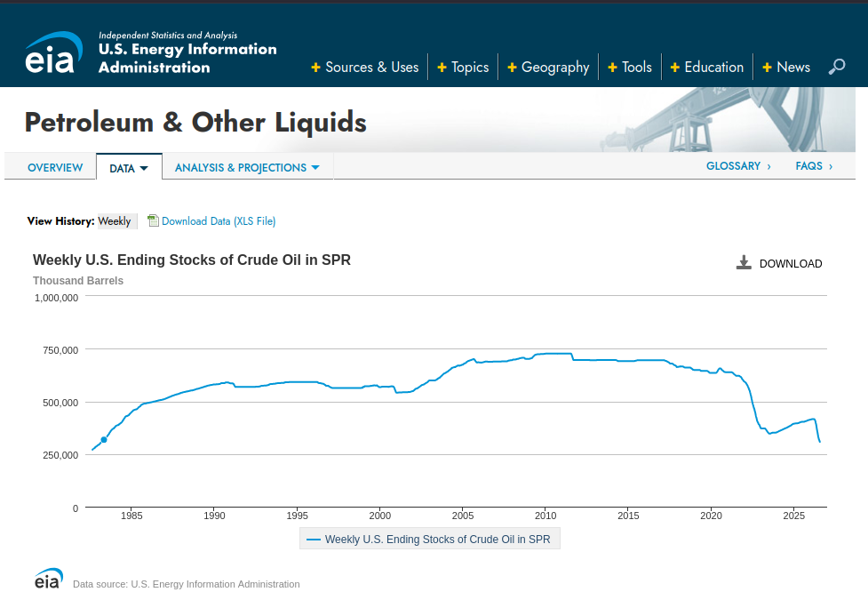
Task: Click the XLS spreadsheet file icon
Action: point(153,220)
